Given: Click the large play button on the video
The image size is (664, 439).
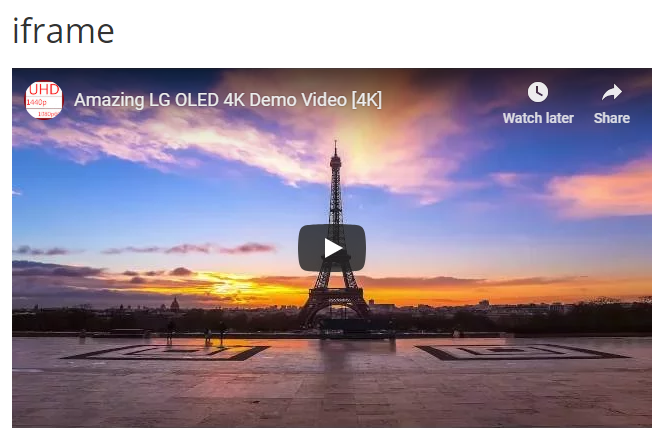Looking at the screenshot, I should [332, 248].
